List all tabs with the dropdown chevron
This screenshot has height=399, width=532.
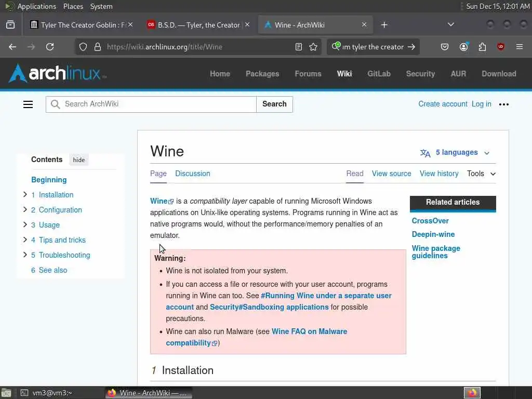[x=450, y=24]
